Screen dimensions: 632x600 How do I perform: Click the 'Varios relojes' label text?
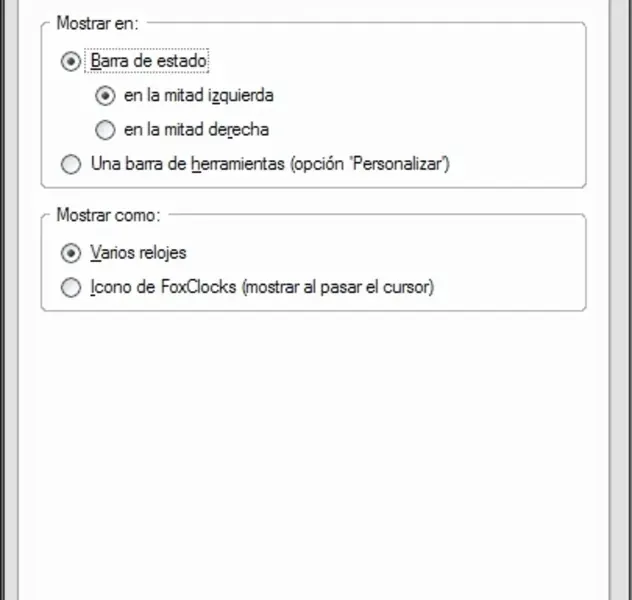[138, 252]
